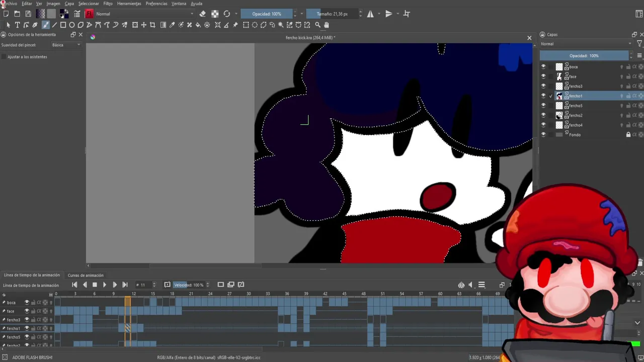Select the straight line tool
The width and height of the screenshot is (644, 362).
click(x=54, y=25)
